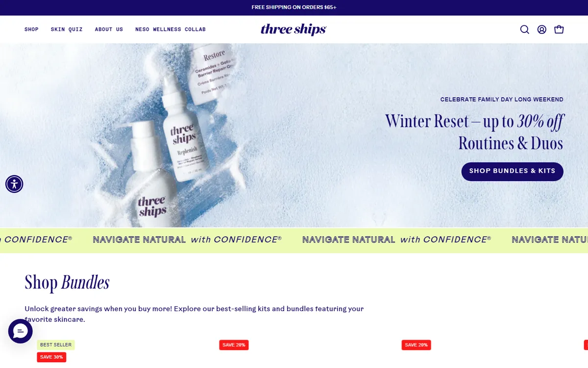Screen dimensions: 588x368
Task: Open the shopping bag cart icon
Action: click(x=559, y=29)
